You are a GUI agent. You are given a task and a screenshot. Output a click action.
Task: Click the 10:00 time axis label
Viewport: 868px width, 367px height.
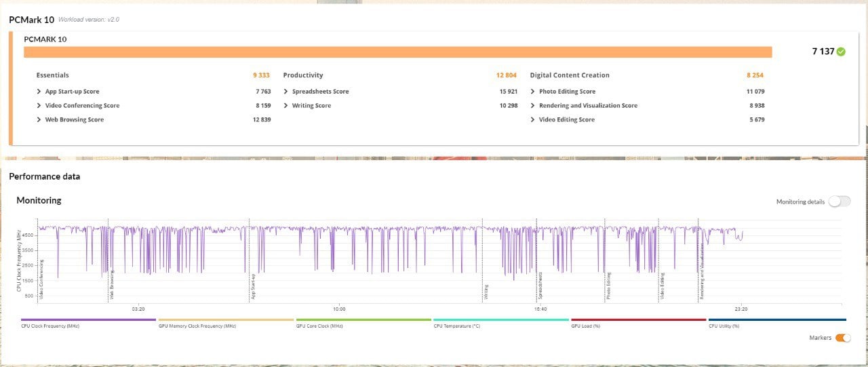pos(339,309)
